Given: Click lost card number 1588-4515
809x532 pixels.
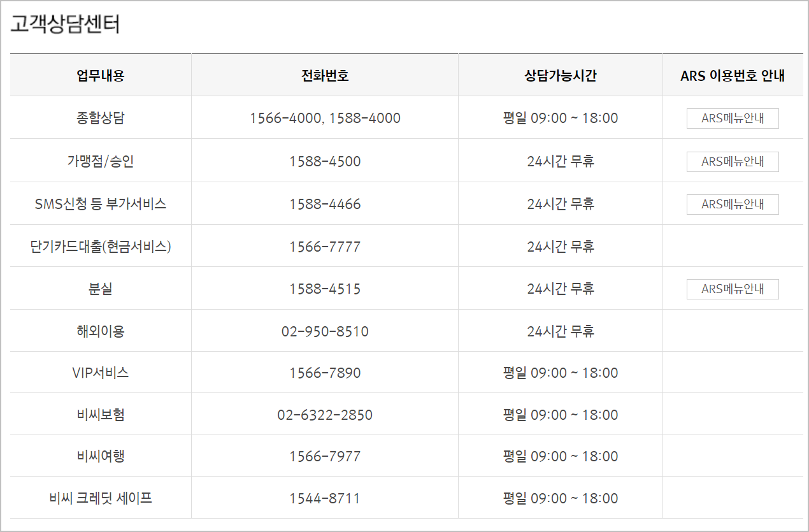Looking at the screenshot, I should click(325, 289).
